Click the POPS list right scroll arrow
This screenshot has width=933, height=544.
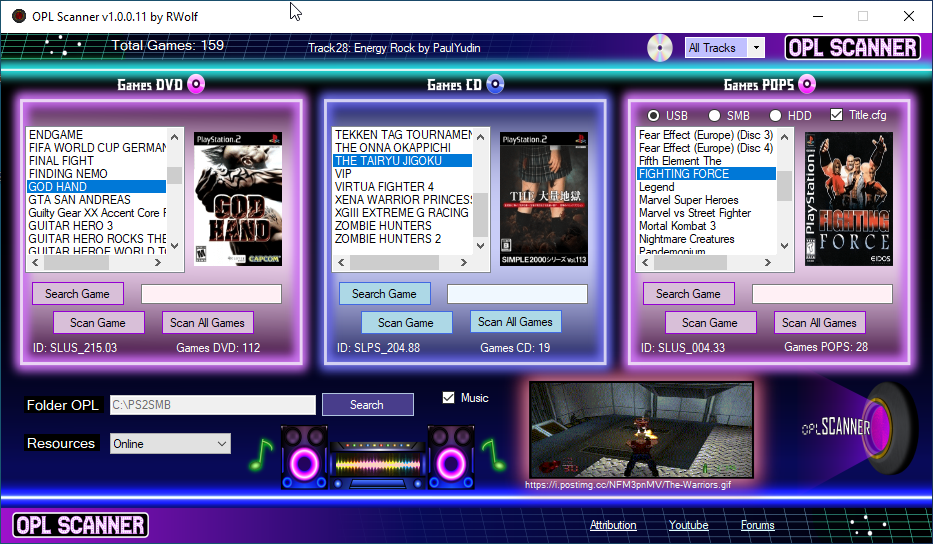pos(768,262)
